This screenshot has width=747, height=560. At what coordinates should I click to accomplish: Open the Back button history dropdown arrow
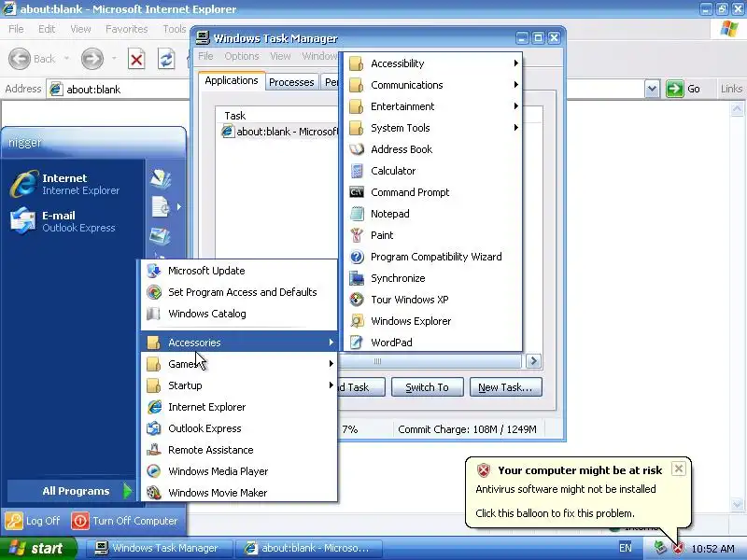pos(66,59)
